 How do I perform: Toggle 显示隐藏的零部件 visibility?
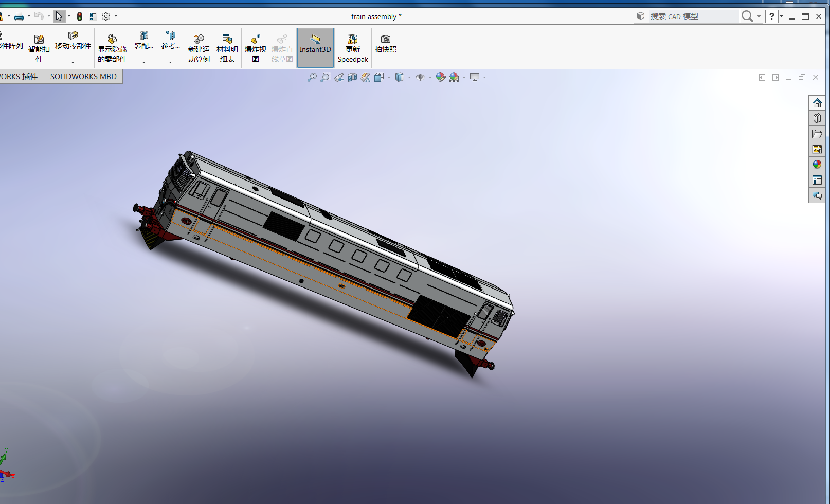coord(112,48)
